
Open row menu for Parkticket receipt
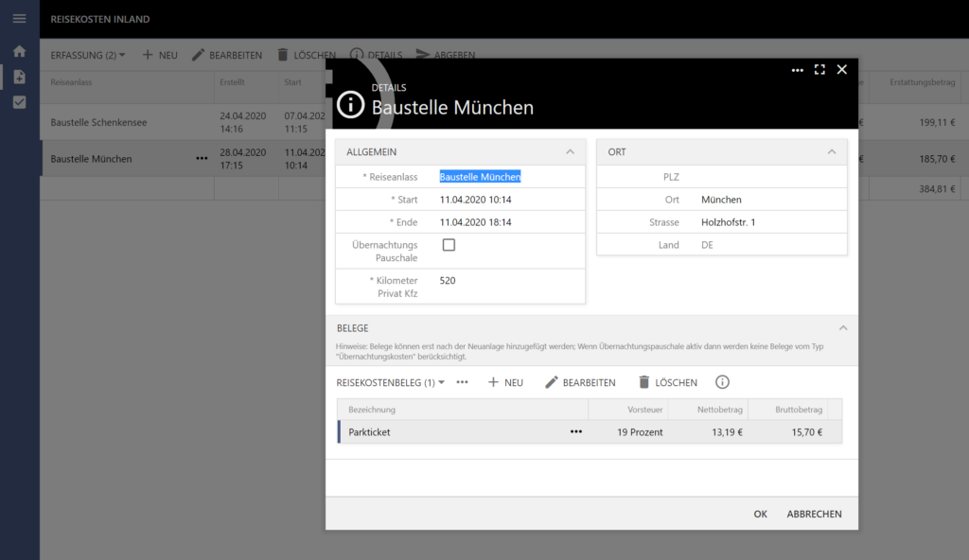coord(575,431)
